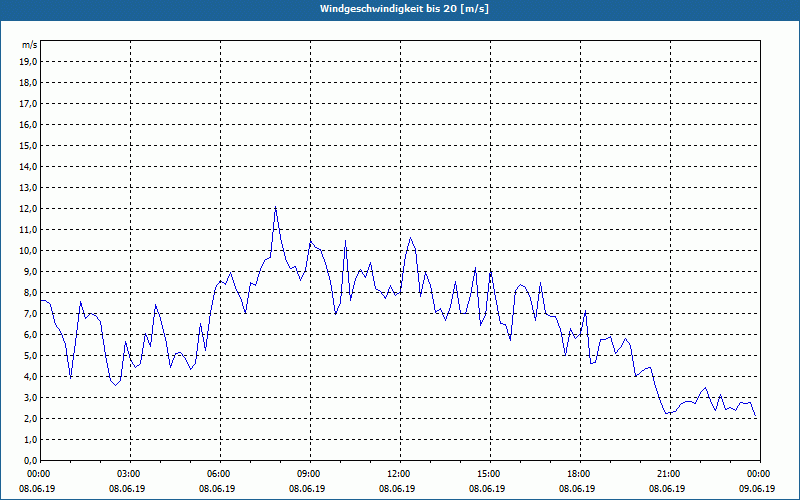800x500 pixels.
Task: Select the '5,0' y-axis label
Action: coord(31,356)
